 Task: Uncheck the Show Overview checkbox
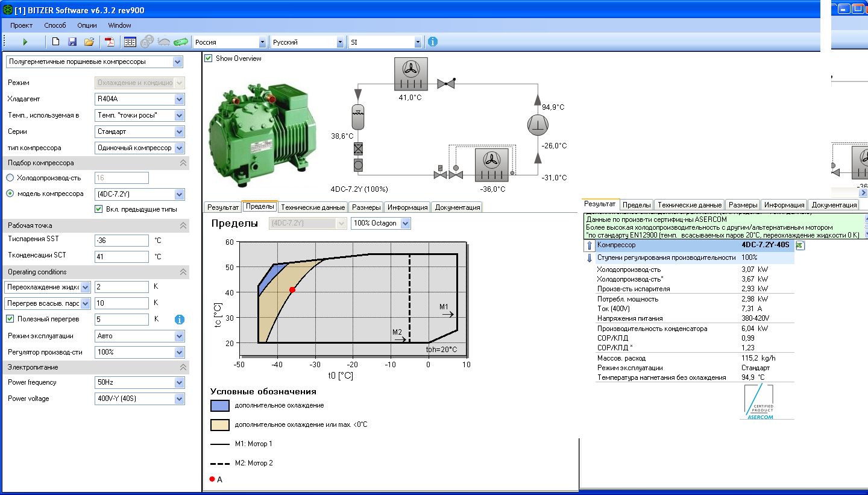209,58
